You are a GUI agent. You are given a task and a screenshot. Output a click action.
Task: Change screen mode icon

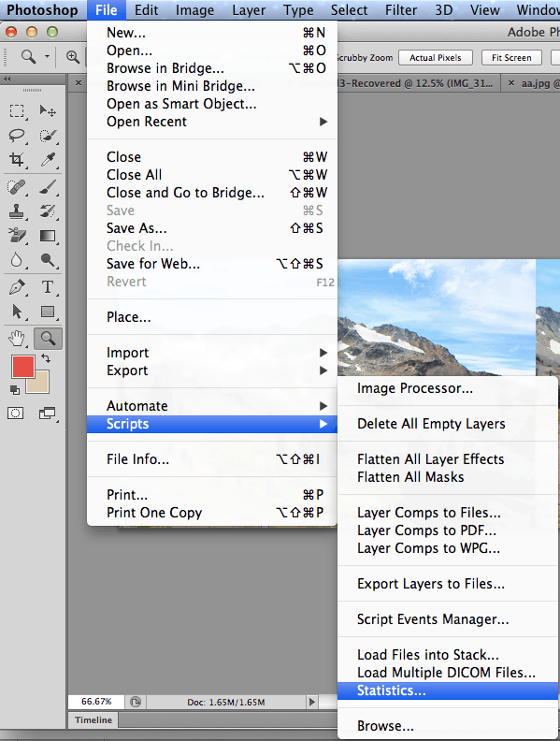click(47, 414)
